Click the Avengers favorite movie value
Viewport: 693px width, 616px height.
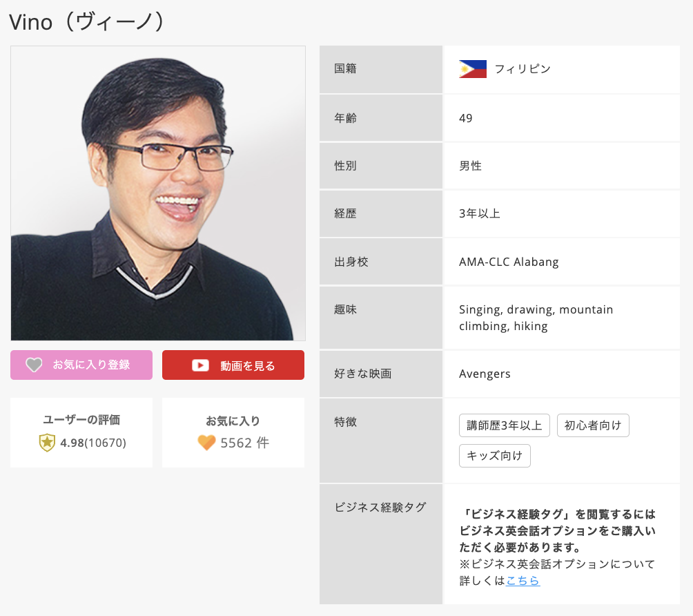click(485, 374)
